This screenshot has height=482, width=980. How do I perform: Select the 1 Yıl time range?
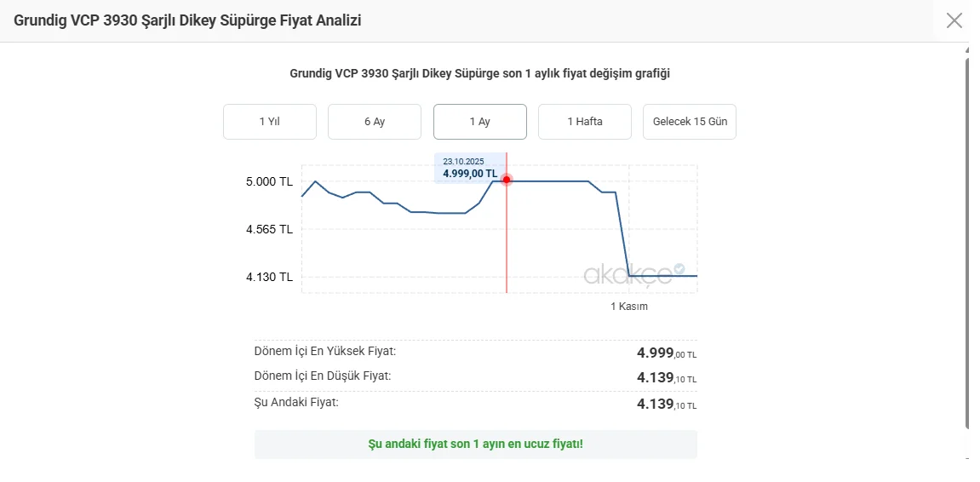pos(269,122)
